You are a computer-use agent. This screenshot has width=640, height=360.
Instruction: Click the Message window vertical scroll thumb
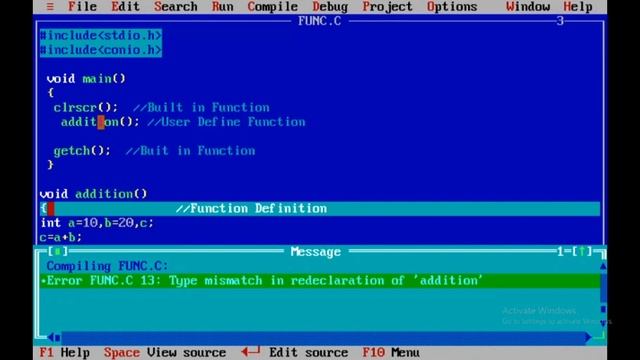pos(603,309)
